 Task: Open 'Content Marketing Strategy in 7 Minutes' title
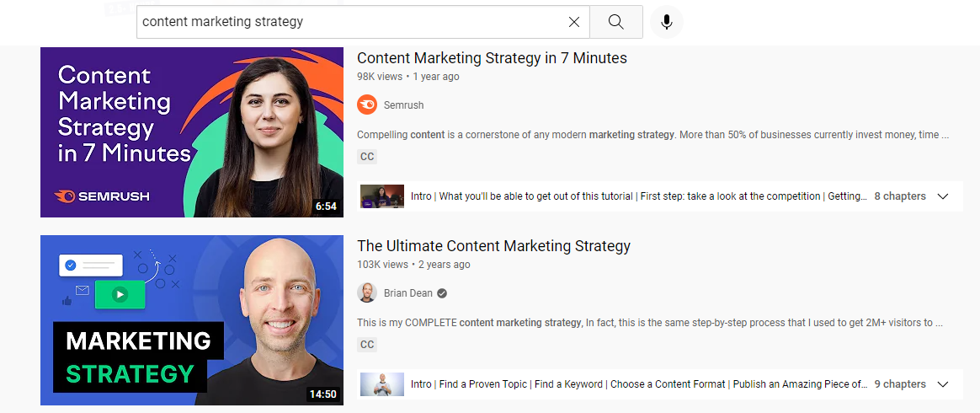(x=492, y=58)
